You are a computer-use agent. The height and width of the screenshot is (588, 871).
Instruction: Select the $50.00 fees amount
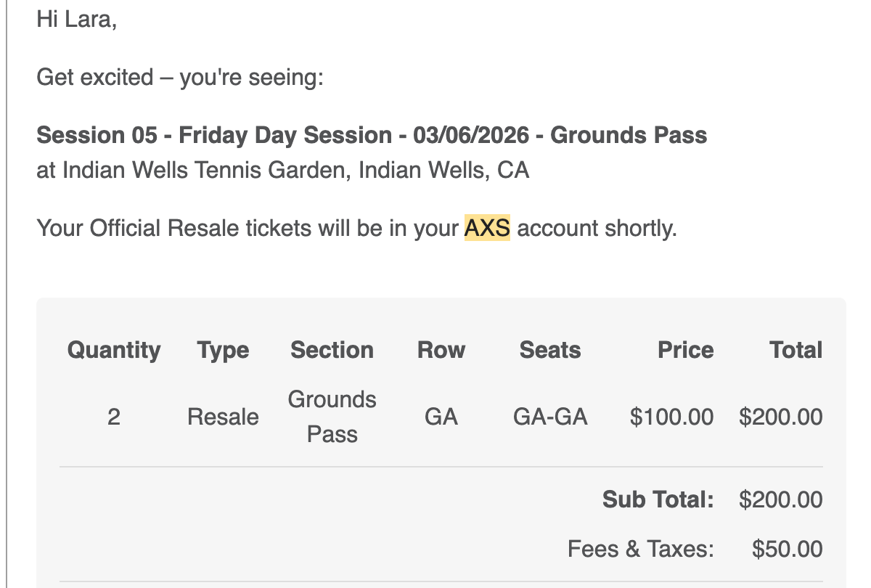click(x=788, y=549)
